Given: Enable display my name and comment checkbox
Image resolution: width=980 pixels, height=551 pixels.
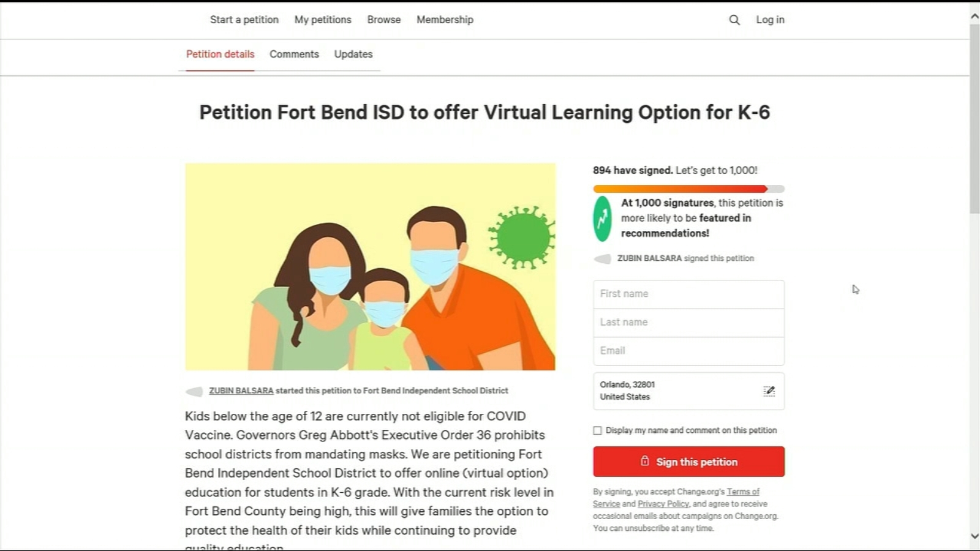Looking at the screenshot, I should (597, 430).
